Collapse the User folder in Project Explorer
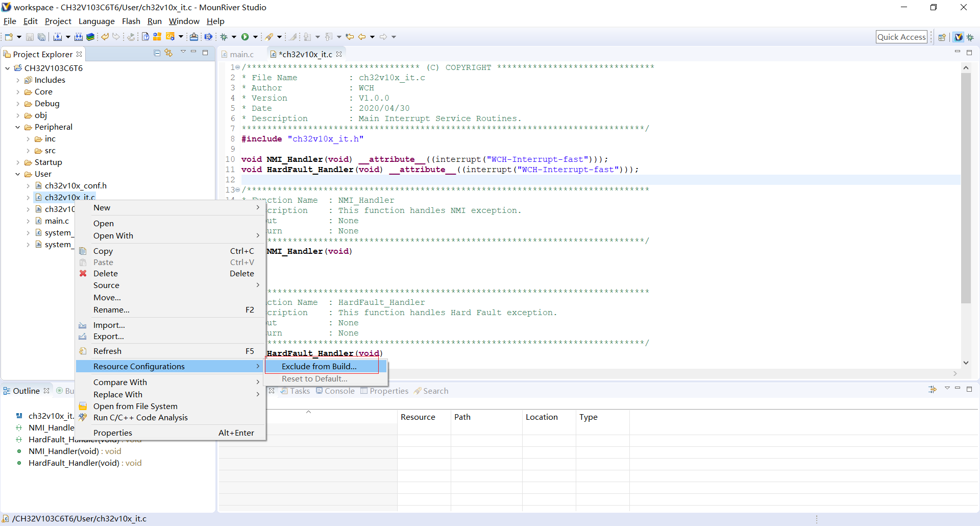Screen dimensions: 980x526 click(17, 174)
